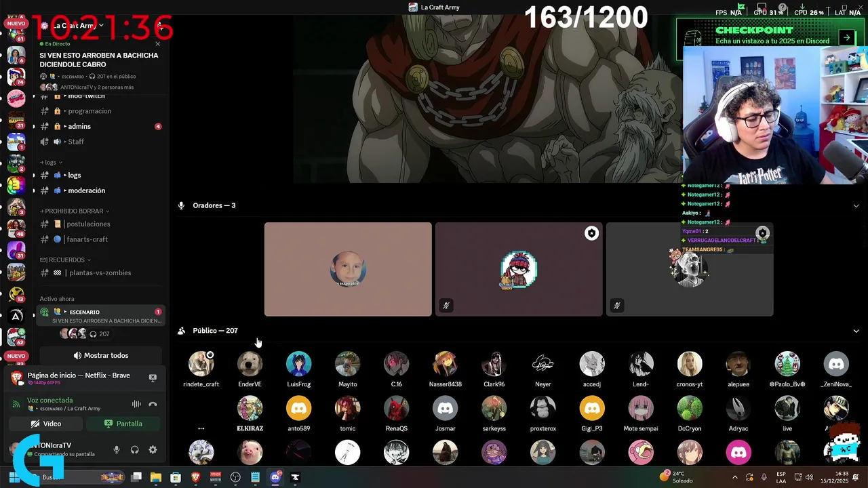
Task: Toggle Pantalla screen share button
Action: click(123, 424)
